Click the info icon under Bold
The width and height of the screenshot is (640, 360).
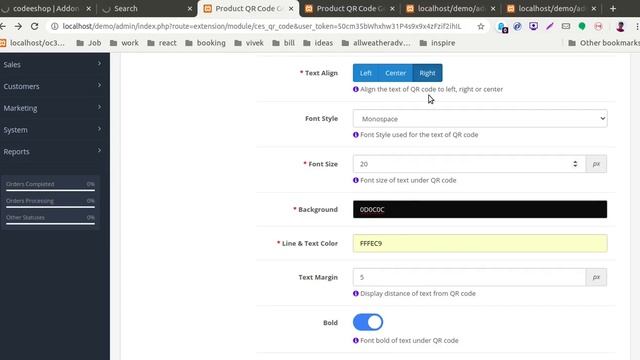[356, 340]
